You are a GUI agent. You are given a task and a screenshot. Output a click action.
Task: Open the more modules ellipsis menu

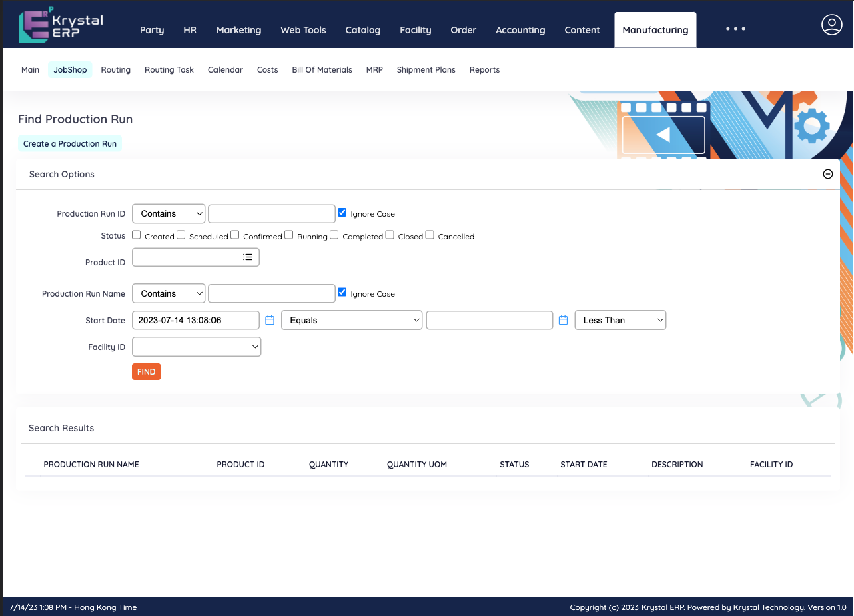click(x=735, y=29)
